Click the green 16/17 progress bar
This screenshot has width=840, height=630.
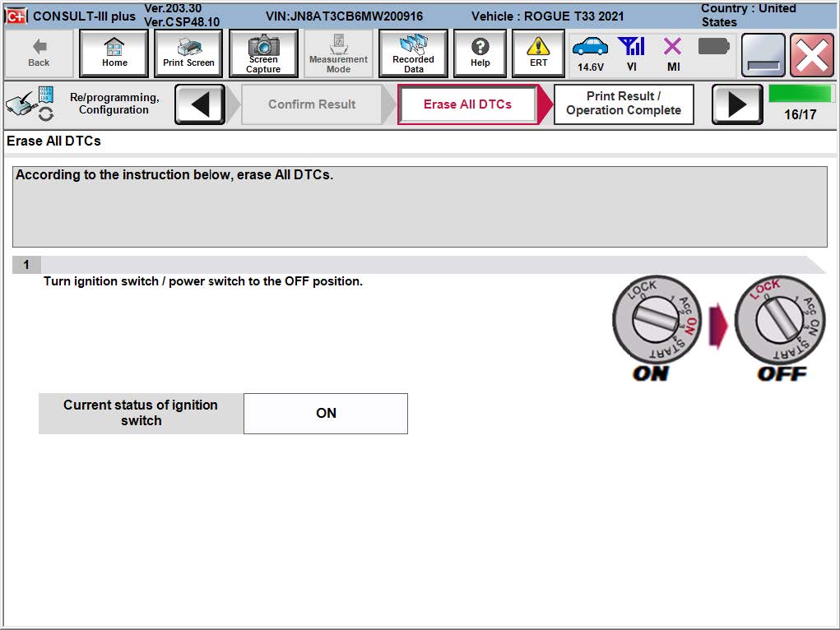[801, 93]
